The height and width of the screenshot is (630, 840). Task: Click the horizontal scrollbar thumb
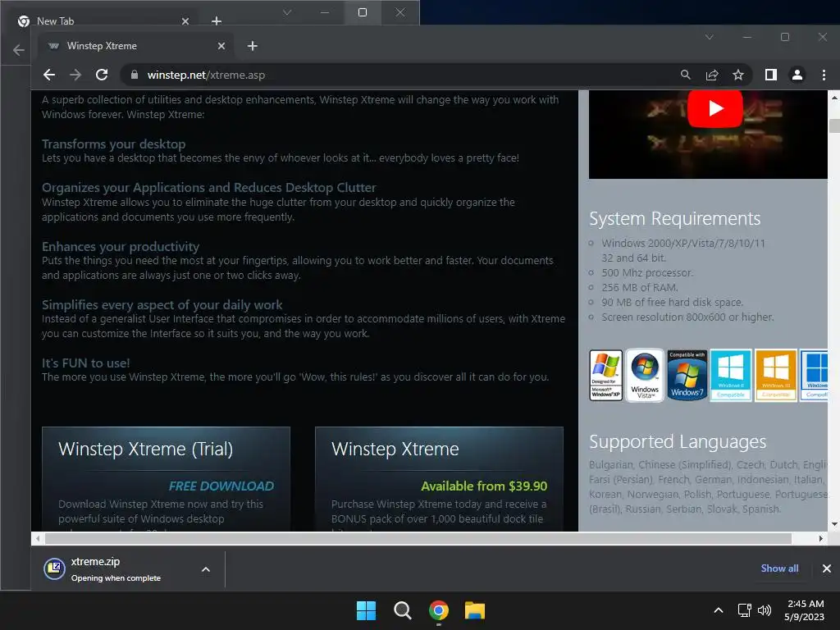pos(418,538)
